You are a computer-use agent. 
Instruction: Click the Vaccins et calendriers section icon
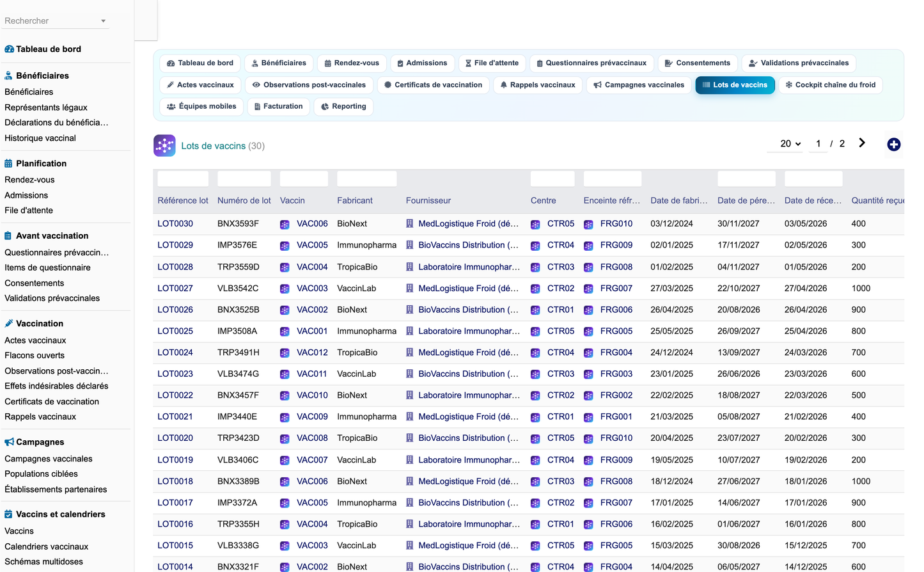[x=8, y=514]
